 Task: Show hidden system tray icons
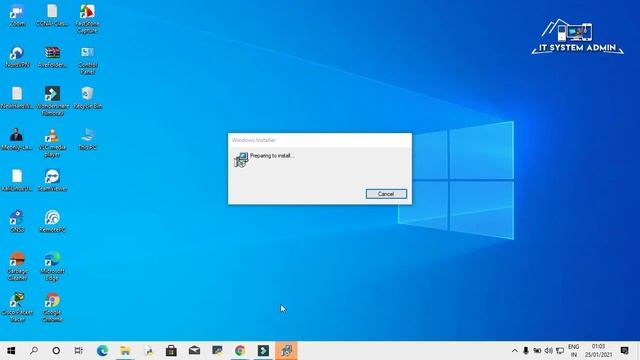click(x=515, y=351)
